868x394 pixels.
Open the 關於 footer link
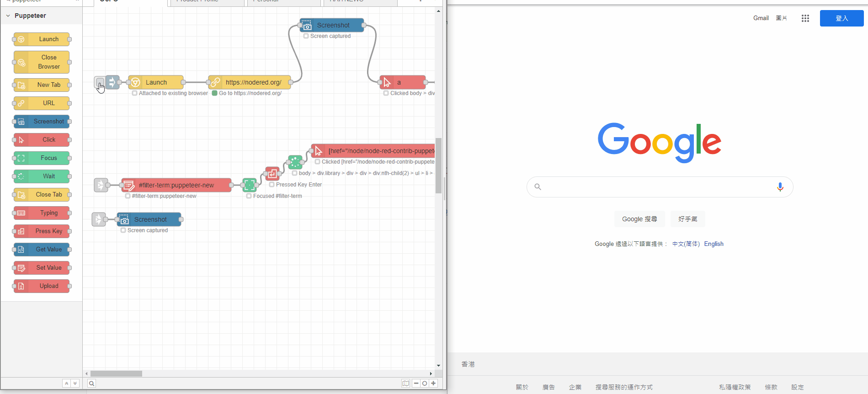(522, 387)
